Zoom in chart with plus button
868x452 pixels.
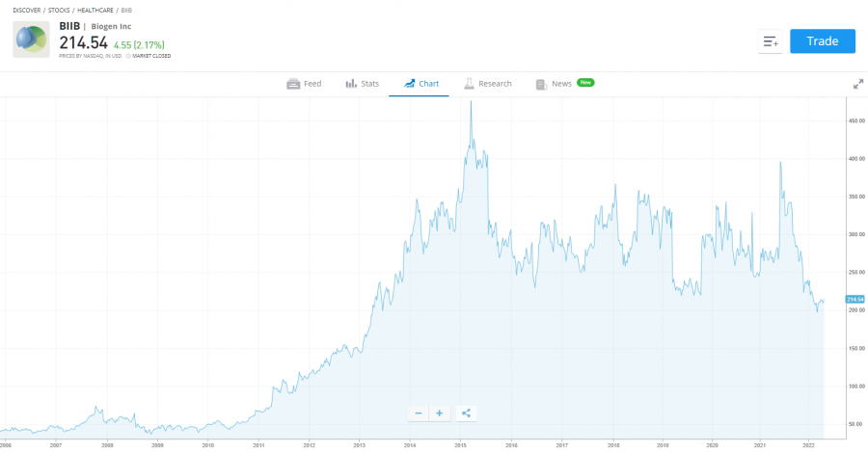tap(440, 413)
